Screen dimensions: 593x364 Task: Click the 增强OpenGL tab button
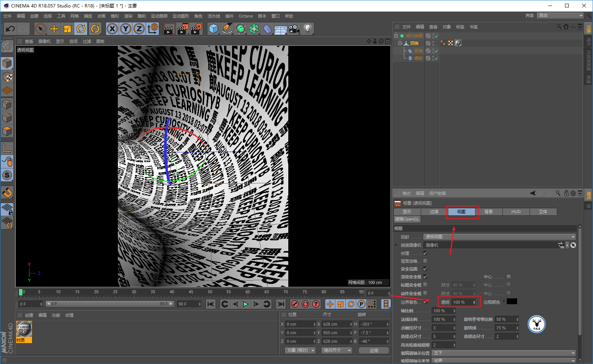pos(407,219)
